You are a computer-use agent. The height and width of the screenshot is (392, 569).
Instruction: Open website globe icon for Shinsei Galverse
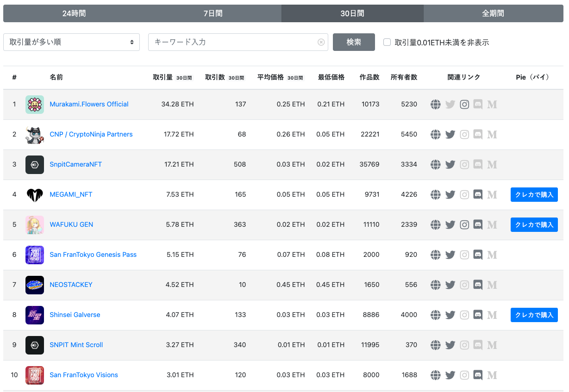(435, 315)
